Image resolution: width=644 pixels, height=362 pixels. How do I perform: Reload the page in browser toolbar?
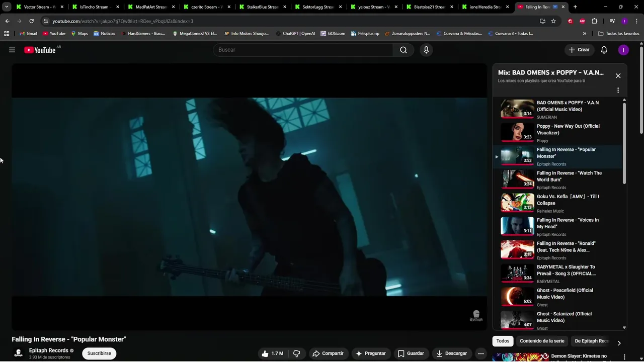pos(31,21)
